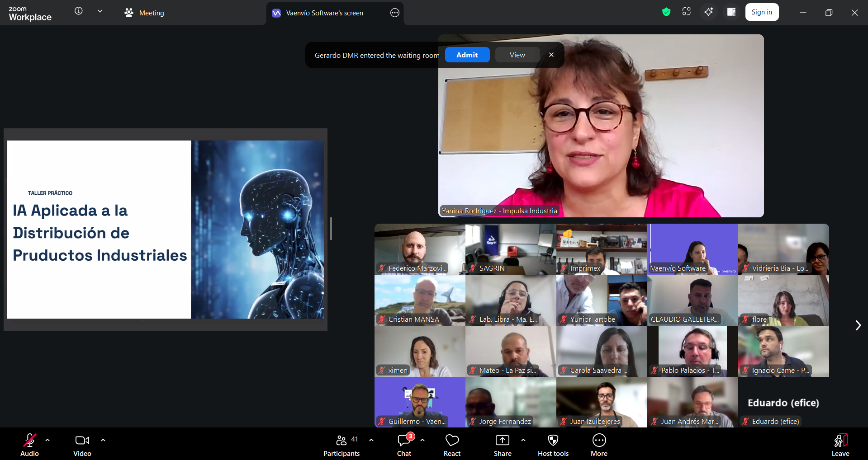Viewport: 868px width, 460px height.
Task: Open the React emoji panel
Action: pos(452,445)
